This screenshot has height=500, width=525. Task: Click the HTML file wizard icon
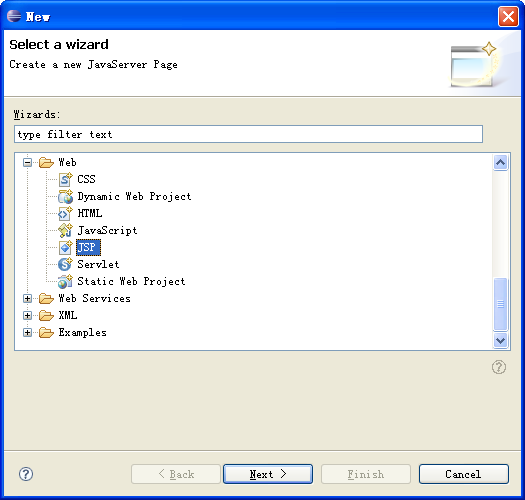tap(65, 214)
